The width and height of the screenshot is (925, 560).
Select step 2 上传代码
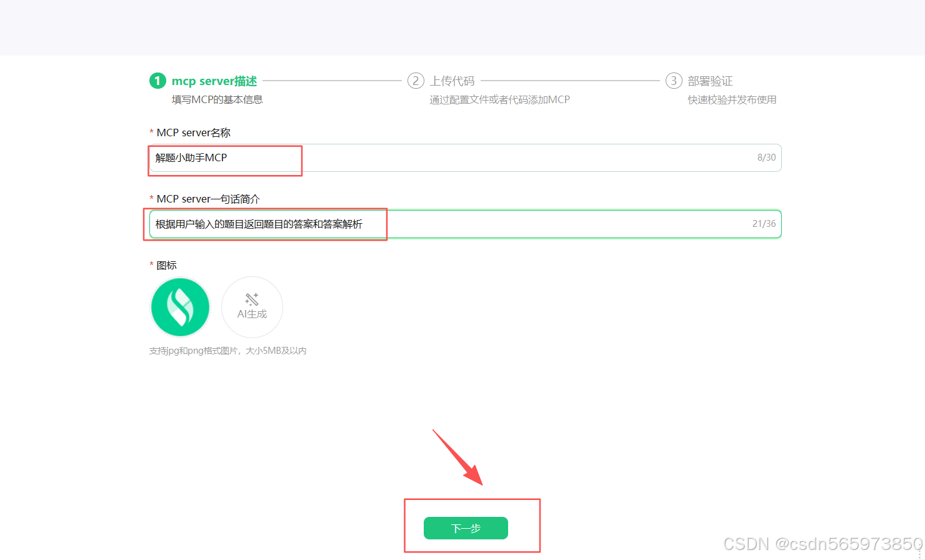coord(452,81)
